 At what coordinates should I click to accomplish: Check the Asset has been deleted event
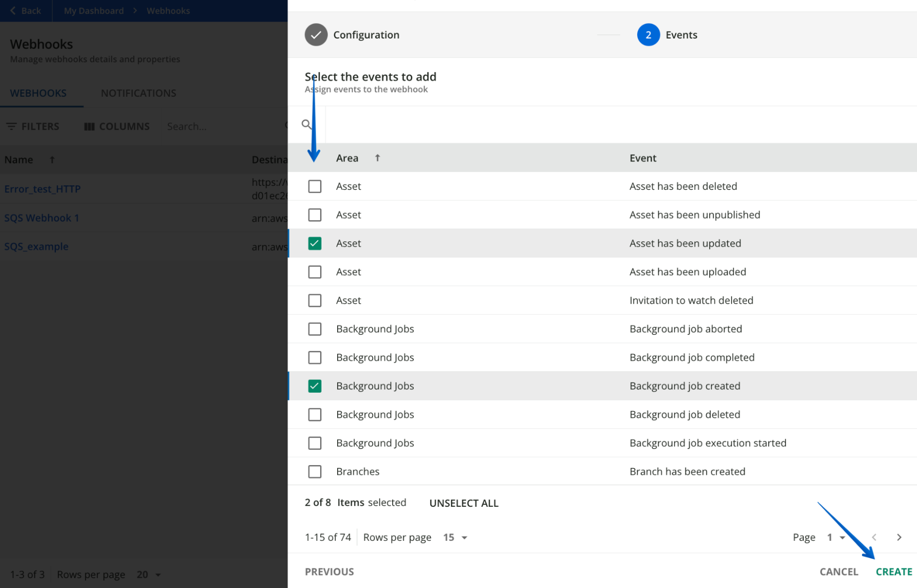pos(315,186)
